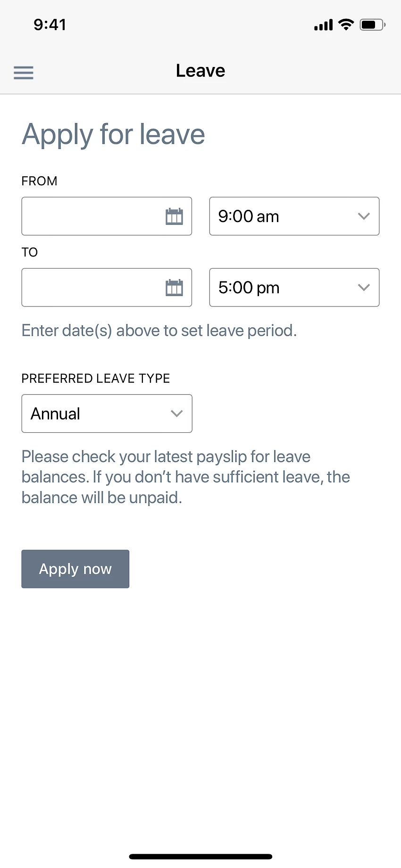This screenshot has height=868, width=401.
Task: Focus the FROM date input field
Action: 92,216
